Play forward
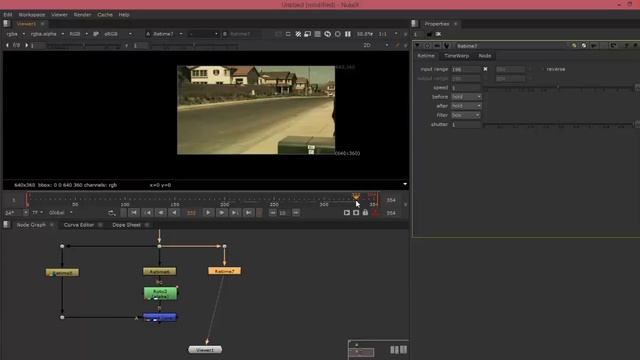This screenshot has height=360, width=640. coord(208,213)
